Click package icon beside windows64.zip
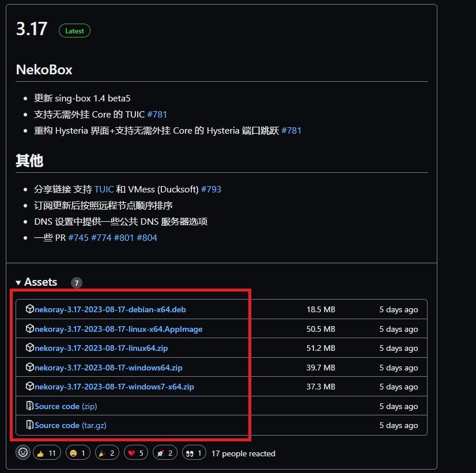This screenshot has width=476, height=473. point(30,367)
